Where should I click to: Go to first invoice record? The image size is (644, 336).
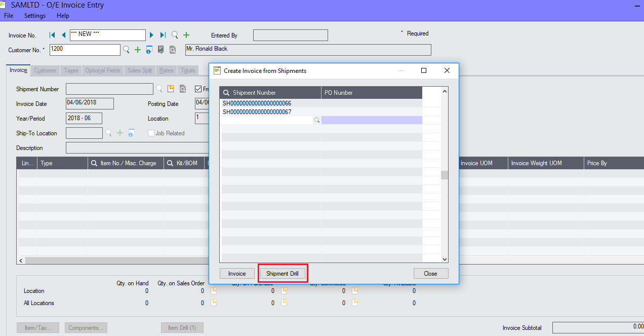point(52,35)
